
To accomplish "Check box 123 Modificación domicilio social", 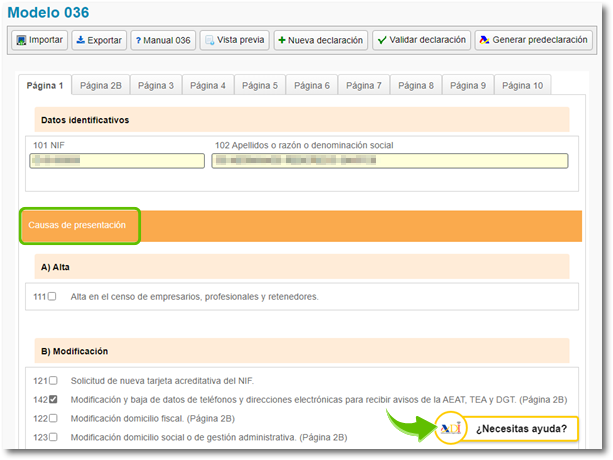I will [x=52, y=437].
